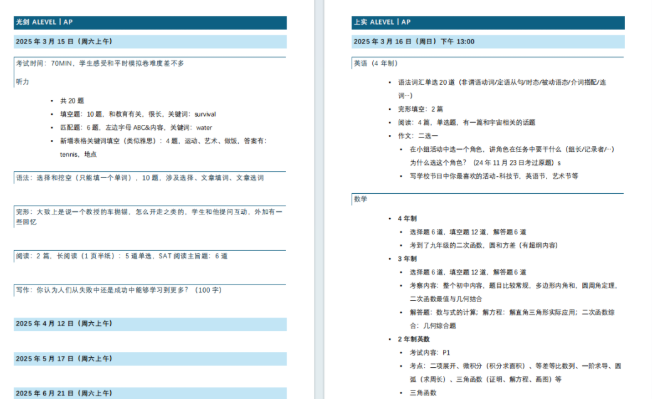Click the 听力 section label

[22, 82]
